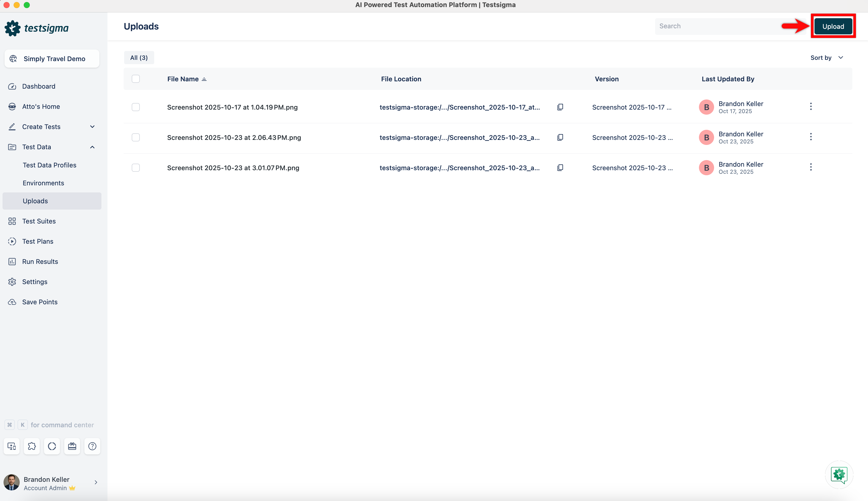Viewport: 868px width, 501px height.
Task: Click the Upload button
Action: pos(833,27)
